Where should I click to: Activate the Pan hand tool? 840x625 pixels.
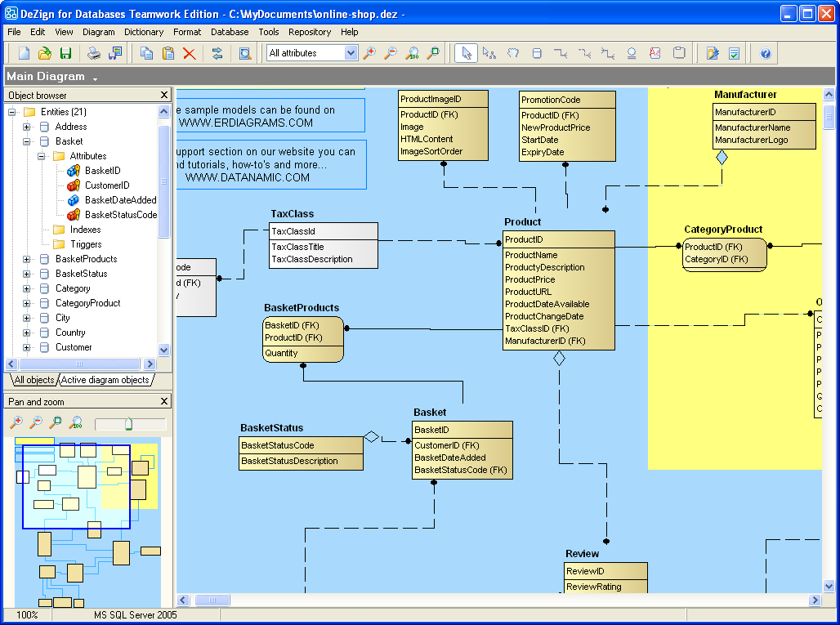click(513, 53)
